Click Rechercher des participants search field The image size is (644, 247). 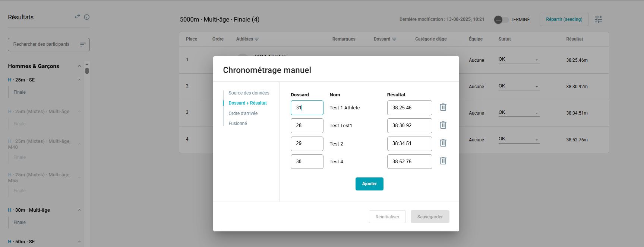click(49, 45)
